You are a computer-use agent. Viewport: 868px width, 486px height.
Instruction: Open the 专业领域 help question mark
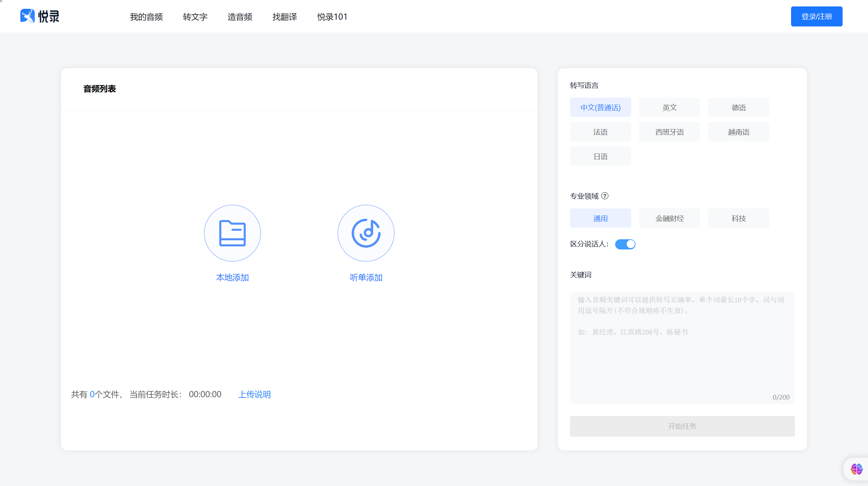(605, 196)
